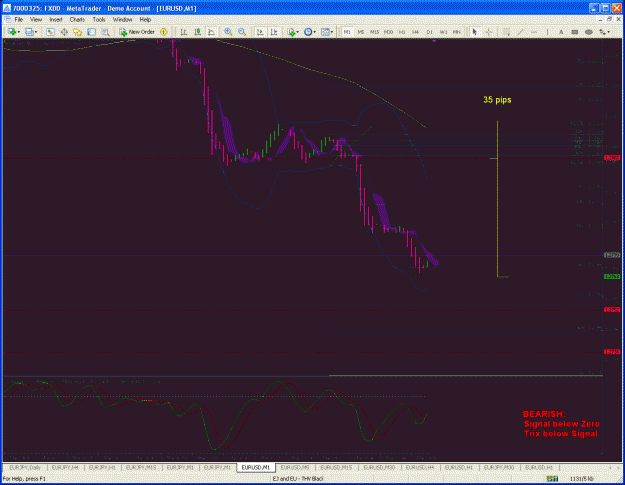Switch to the EURJPY,M30 chart tab
625x485 pixels.
click(x=499, y=467)
